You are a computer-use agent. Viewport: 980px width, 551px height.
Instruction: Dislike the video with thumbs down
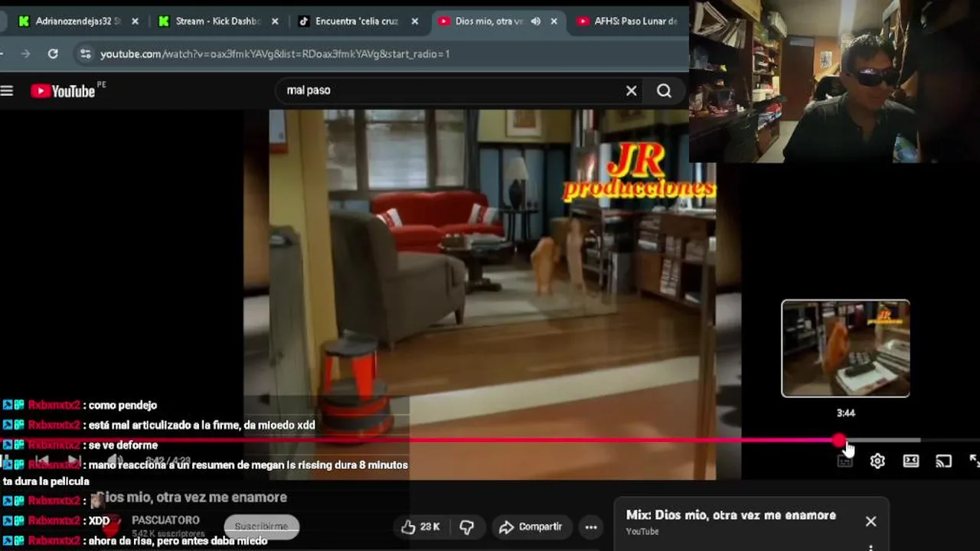[466, 527]
